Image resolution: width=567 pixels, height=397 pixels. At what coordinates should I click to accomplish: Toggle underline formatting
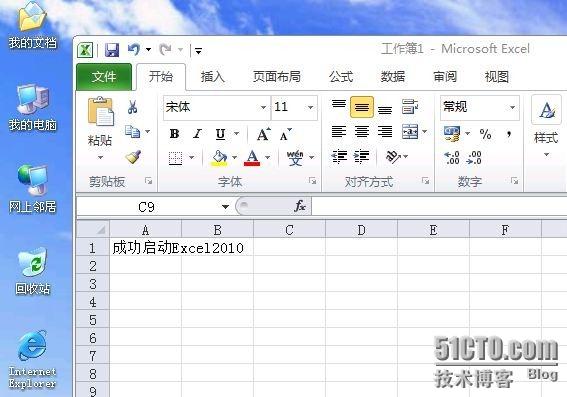(220, 134)
